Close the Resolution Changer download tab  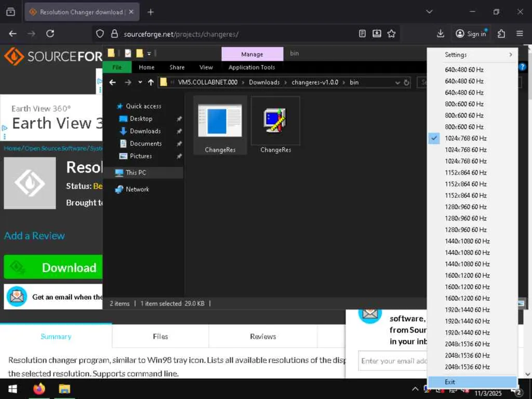coord(131,12)
